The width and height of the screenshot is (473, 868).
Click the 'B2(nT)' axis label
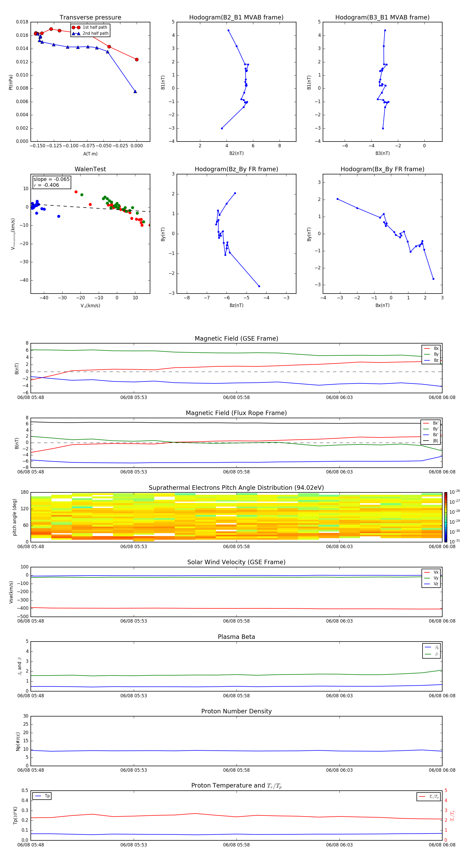(x=236, y=153)
